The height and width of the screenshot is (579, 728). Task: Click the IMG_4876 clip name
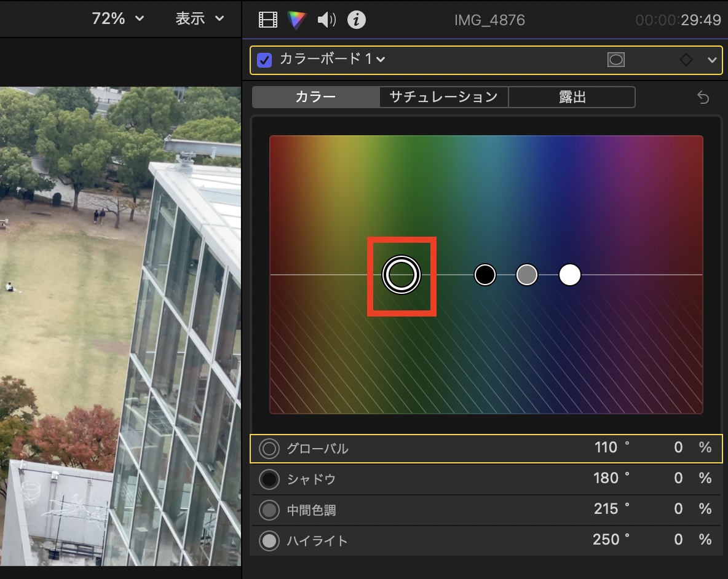tap(489, 20)
